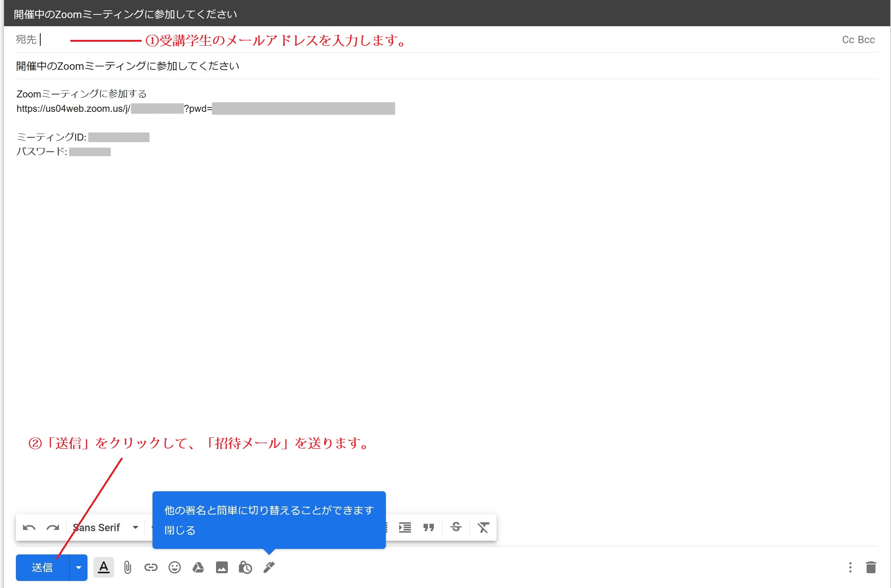Screen dimensions: 891x588
Task: Click the Zoom meeting URL text
Action: pos(206,109)
